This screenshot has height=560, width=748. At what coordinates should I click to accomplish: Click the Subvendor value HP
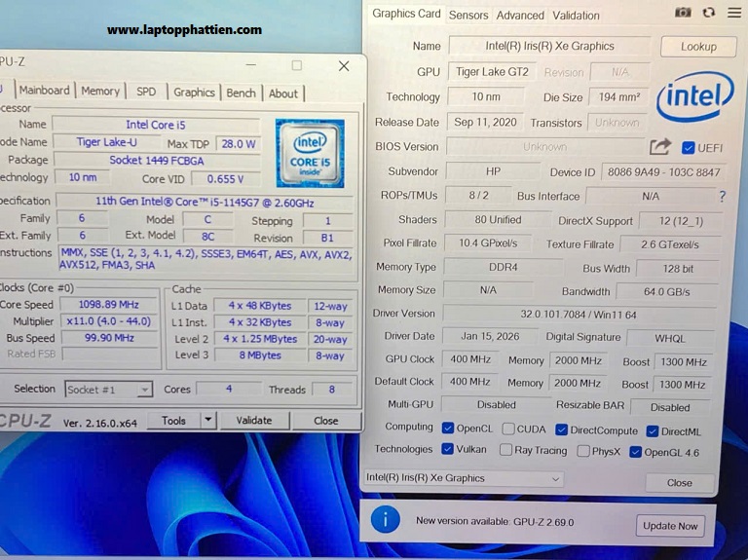tap(493, 171)
